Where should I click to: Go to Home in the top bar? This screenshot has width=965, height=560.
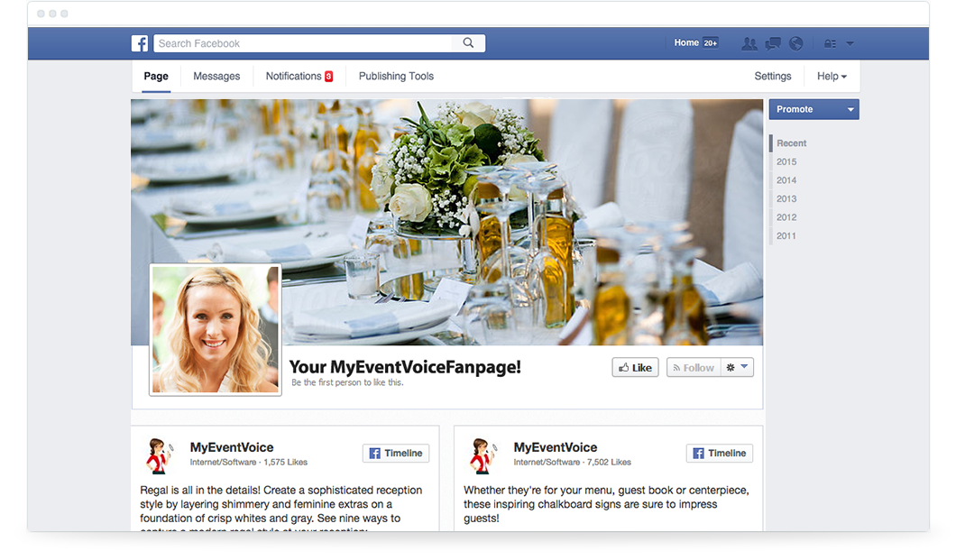[x=686, y=42]
